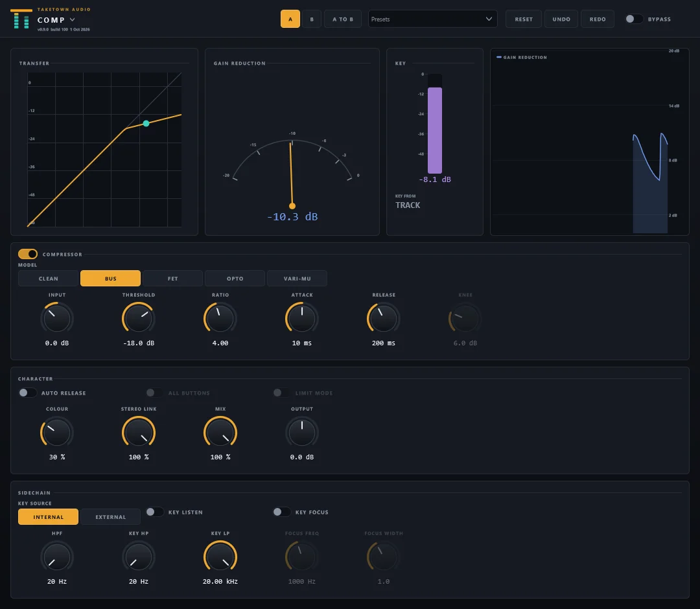Toggle the KEY FOCUS switch

click(281, 512)
